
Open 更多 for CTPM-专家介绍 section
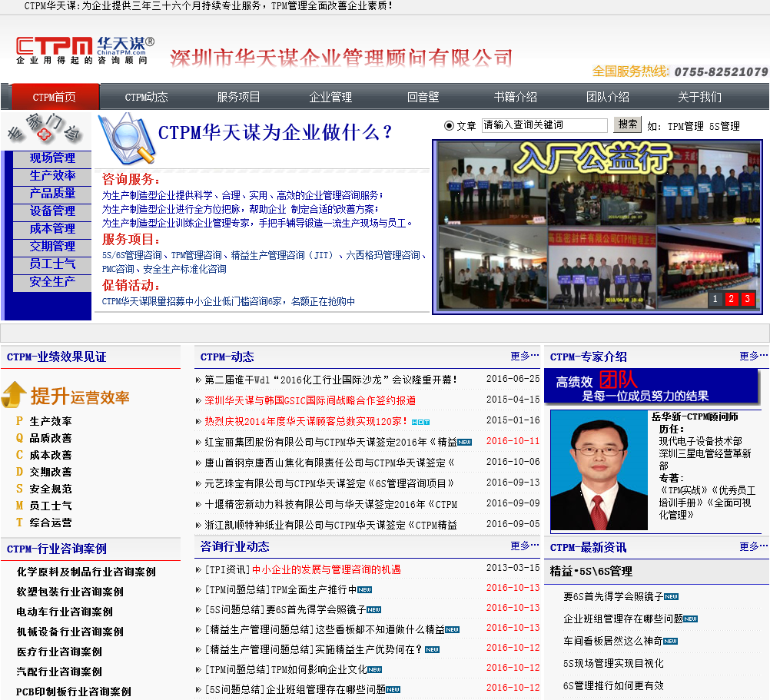click(754, 356)
